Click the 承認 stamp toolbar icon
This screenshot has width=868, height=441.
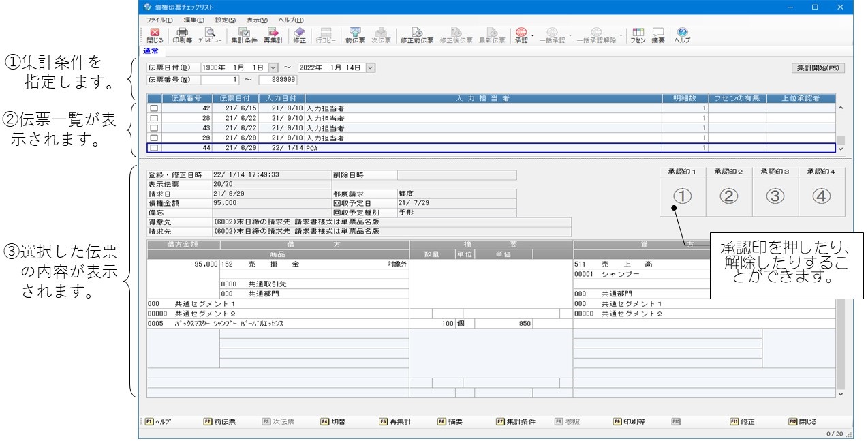click(521, 35)
